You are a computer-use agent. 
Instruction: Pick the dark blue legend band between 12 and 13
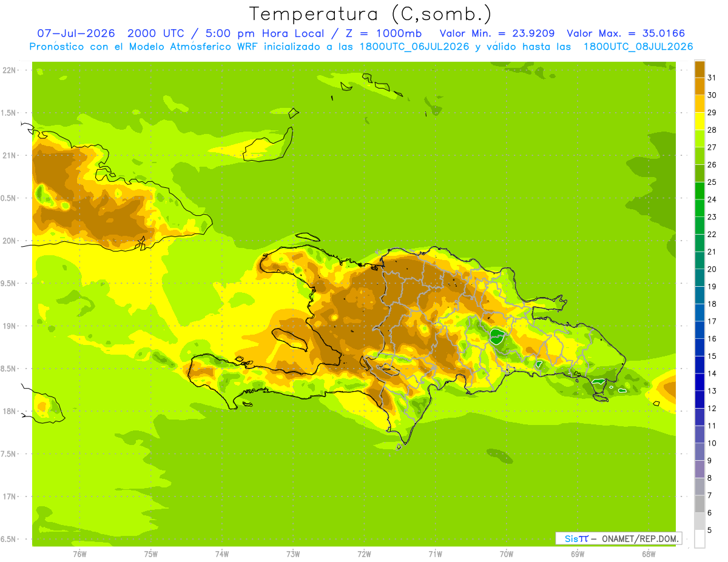click(699, 400)
